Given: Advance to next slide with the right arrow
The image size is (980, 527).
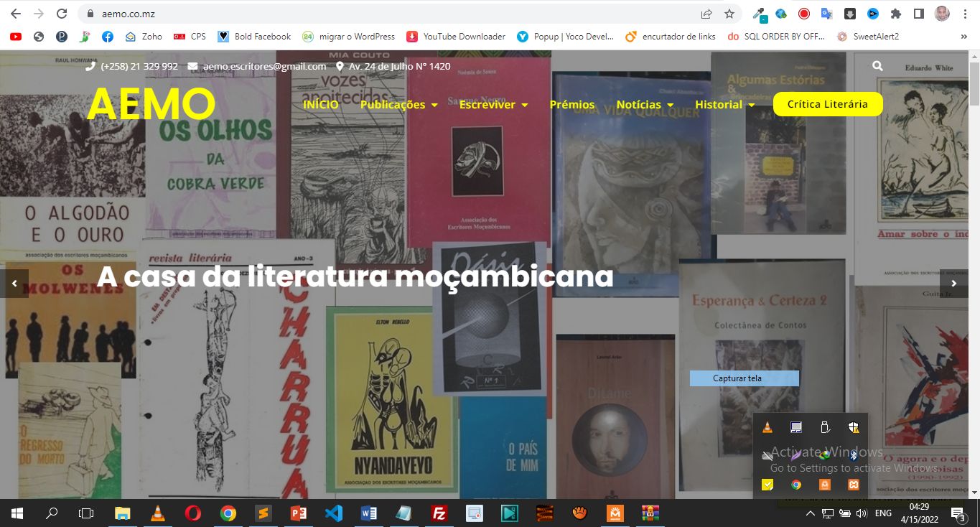Looking at the screenshot, I should click(x=954, y=284).
